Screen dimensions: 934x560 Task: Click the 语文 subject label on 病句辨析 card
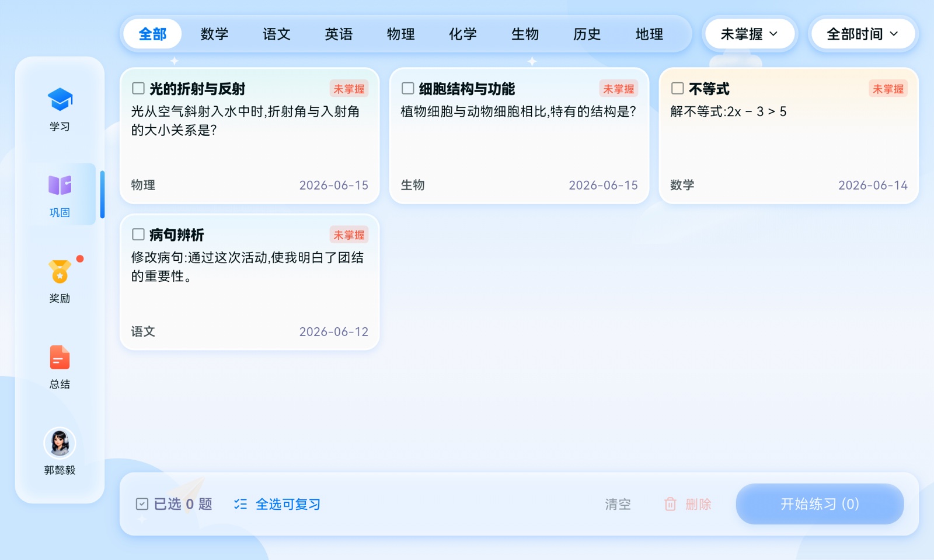tap(143, 331)
